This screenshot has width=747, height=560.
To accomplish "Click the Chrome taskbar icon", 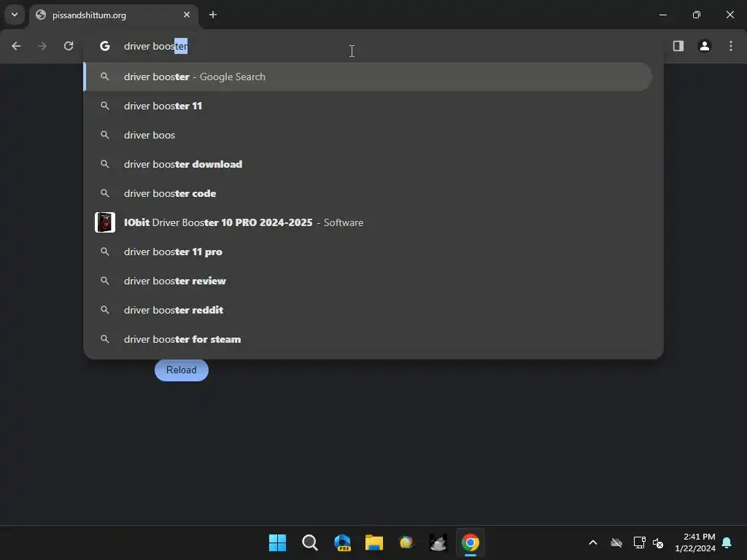I will (471, 542).
